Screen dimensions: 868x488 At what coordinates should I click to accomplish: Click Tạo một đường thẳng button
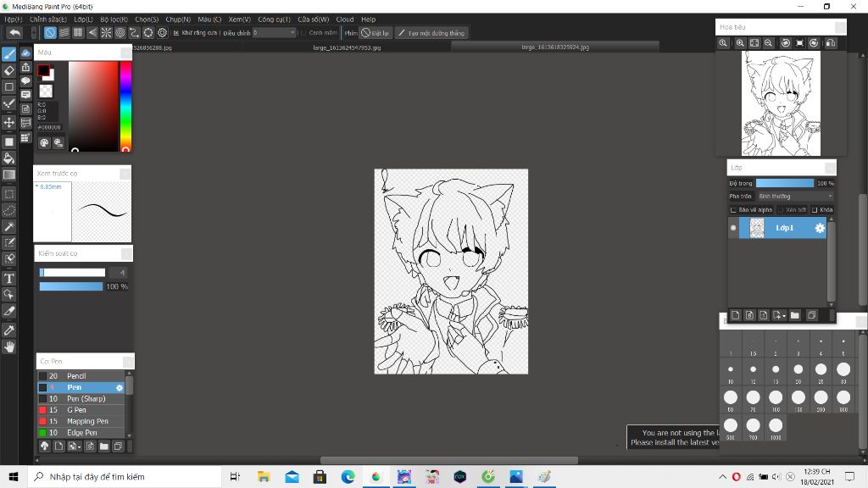click(431, 33)
